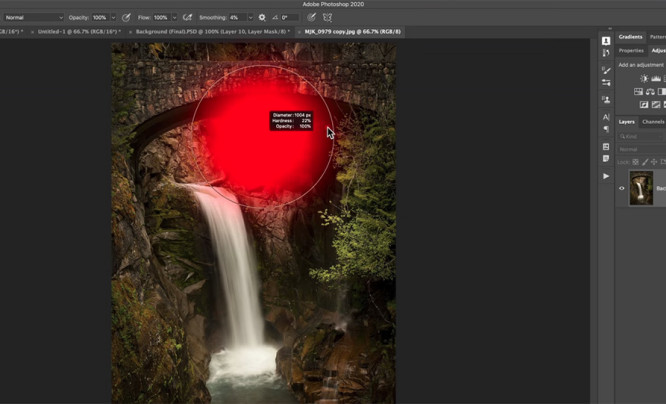Open the Libraries panel icon in the dock
Viewport: 666px width, 404px height.
click(606, 147)
